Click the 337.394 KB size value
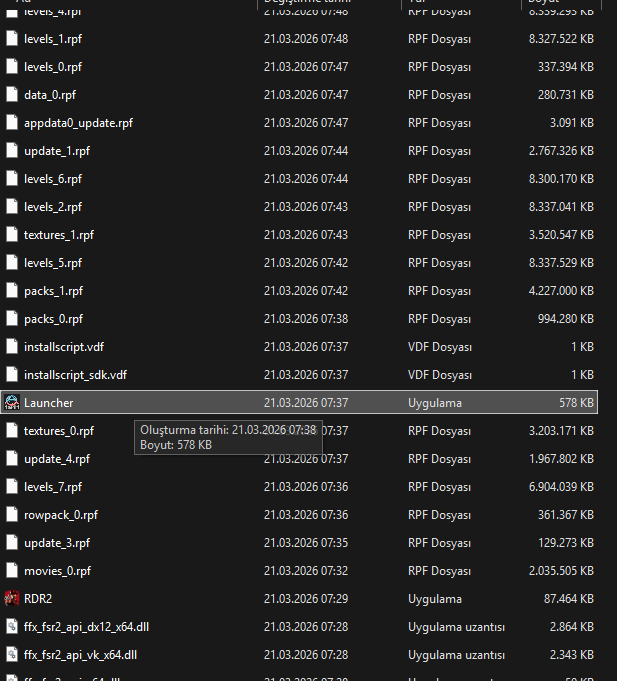Viewport: 617px width, 681px height. [x=566, y=67]
